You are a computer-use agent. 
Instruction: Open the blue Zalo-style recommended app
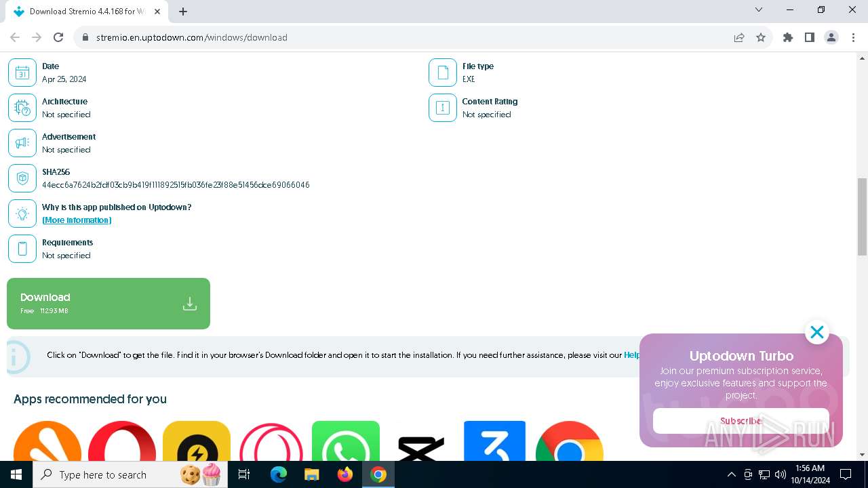(x=495, y=441)
